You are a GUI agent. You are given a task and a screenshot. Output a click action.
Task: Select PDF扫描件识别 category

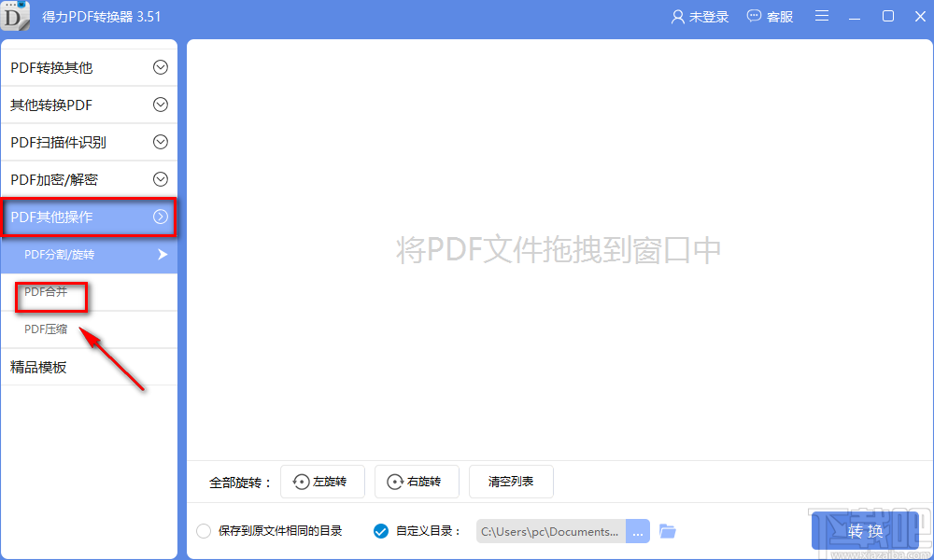pos(90,142)
